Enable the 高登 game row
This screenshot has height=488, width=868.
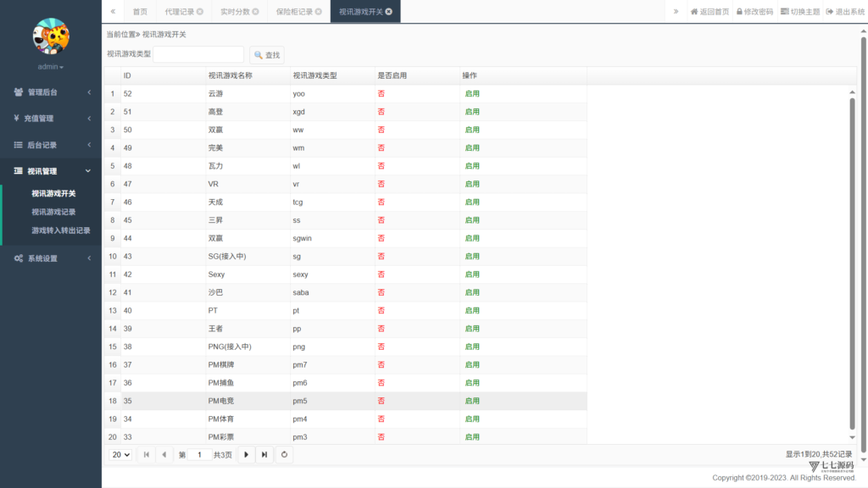pyautogui.click(x=472, y=112)
